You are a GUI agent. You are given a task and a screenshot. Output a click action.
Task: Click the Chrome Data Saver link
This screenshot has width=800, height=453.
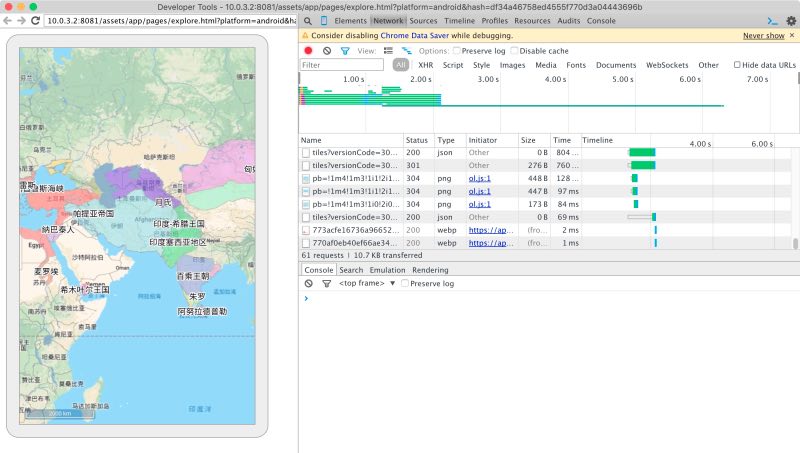click(414, 35)
